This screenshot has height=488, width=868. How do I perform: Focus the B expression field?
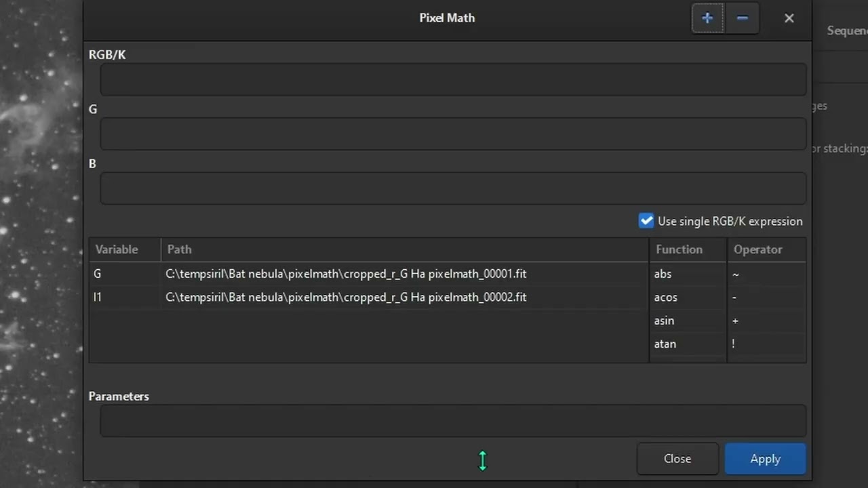pos(453,188)
